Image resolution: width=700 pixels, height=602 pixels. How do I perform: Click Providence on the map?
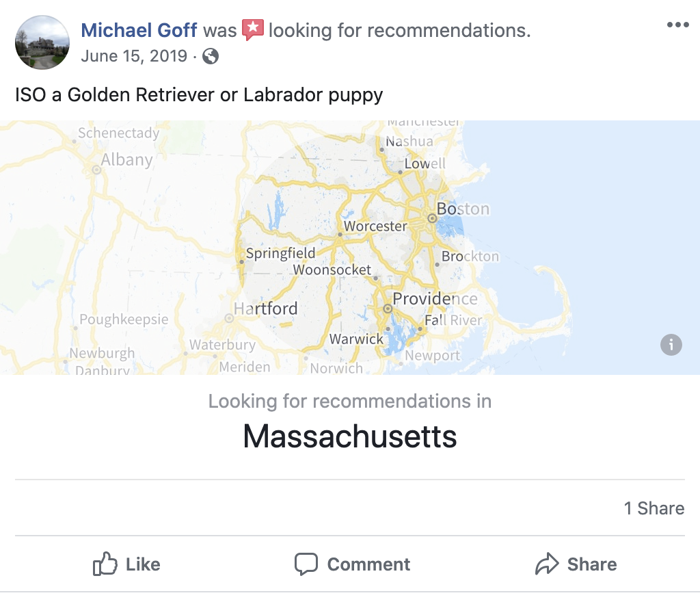pyautogui.click(x=435, y=299)
